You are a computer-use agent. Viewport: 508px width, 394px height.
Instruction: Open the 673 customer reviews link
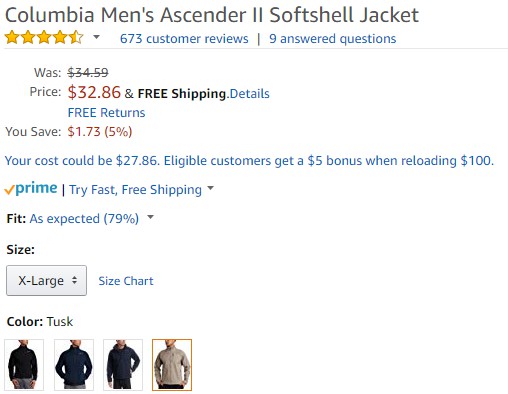[184, 39]
